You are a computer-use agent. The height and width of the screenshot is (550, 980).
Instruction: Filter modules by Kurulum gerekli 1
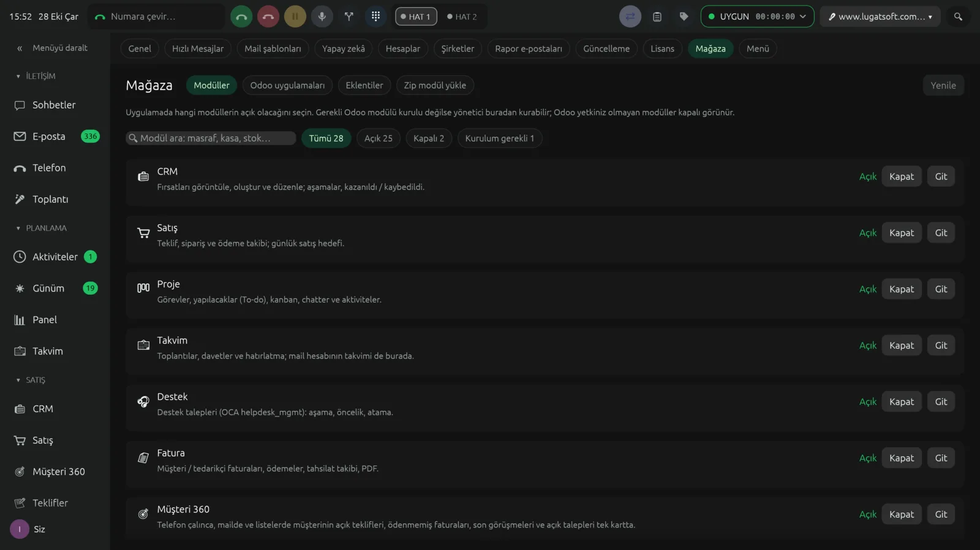[500, 138]
